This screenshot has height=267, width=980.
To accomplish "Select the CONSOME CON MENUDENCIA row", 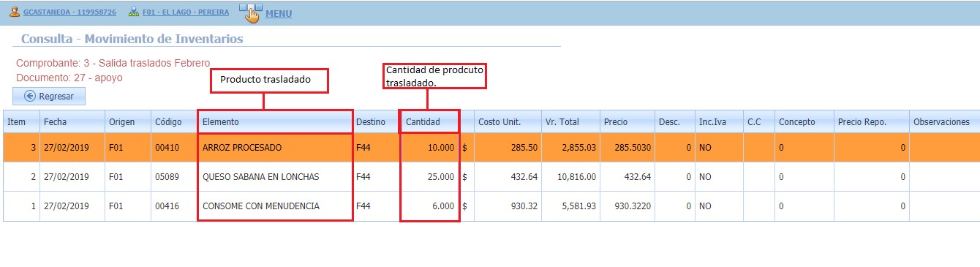I will tap(490, 206).
